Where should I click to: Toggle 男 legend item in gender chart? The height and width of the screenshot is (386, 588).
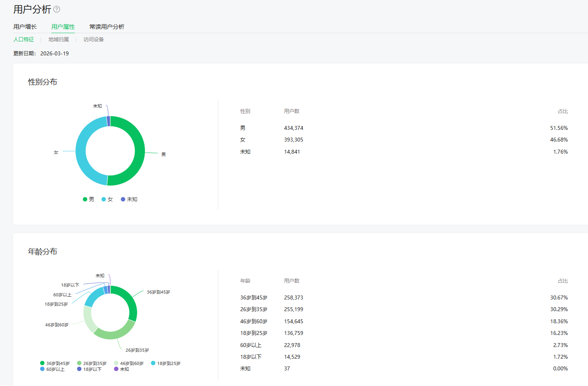pos(88,199)
